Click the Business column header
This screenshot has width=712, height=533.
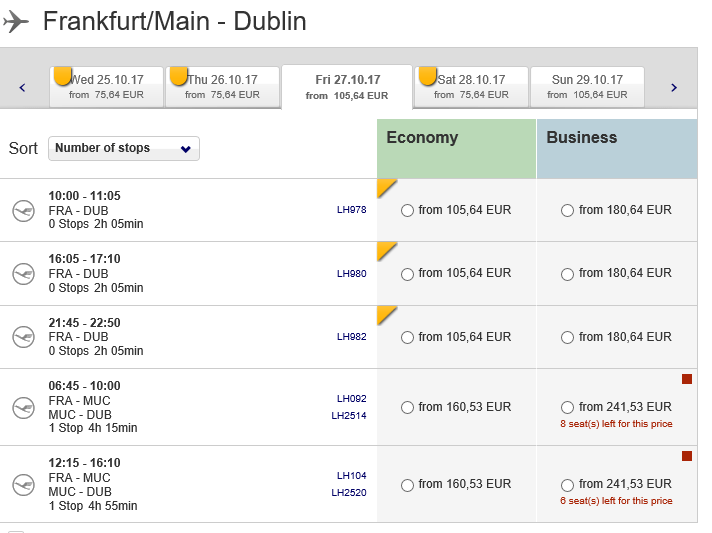[617, 148]
